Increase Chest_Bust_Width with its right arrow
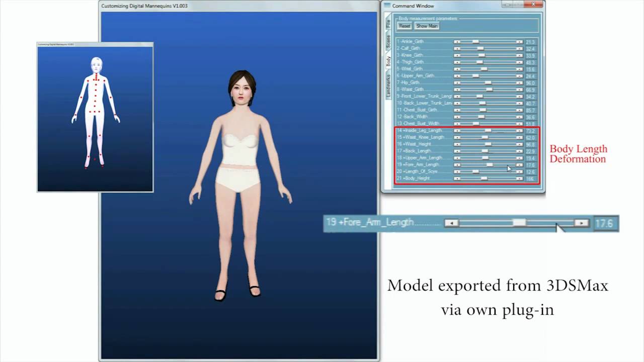Screen dimensions: 644x362 [519, 124]
